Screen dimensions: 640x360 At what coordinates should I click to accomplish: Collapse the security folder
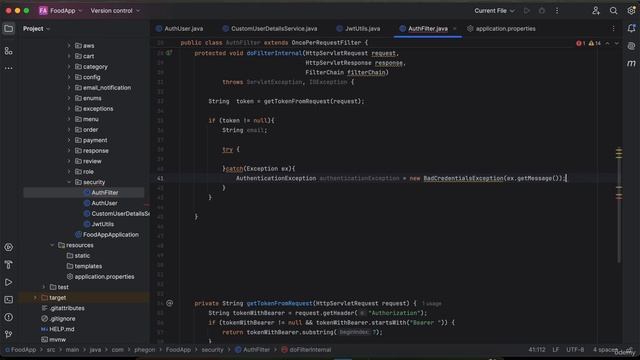[69, 182]
